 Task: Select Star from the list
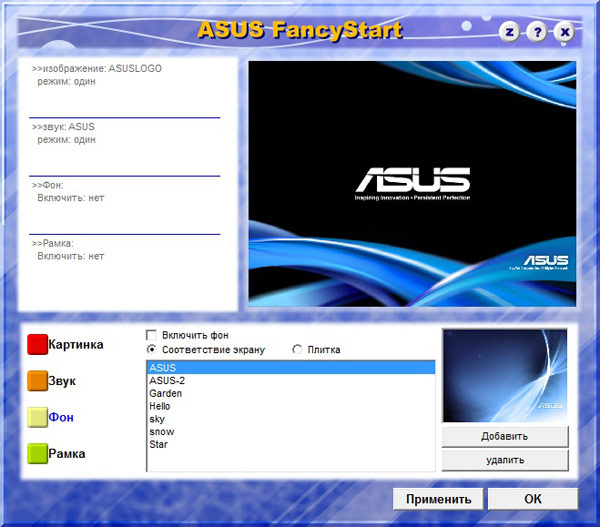159,444
